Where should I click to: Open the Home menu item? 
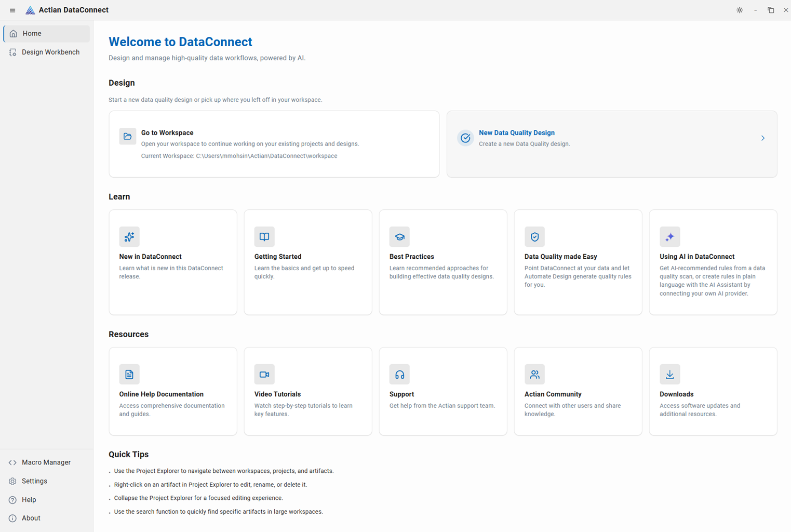pos(47,34)
